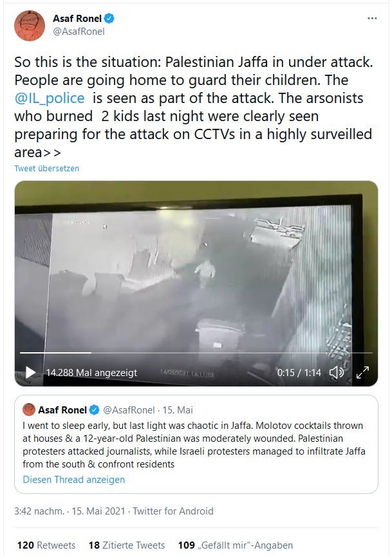Screen dimensions: 392x557
Task: Click the quoted tweet's small avatar
Action: [29, 410]
